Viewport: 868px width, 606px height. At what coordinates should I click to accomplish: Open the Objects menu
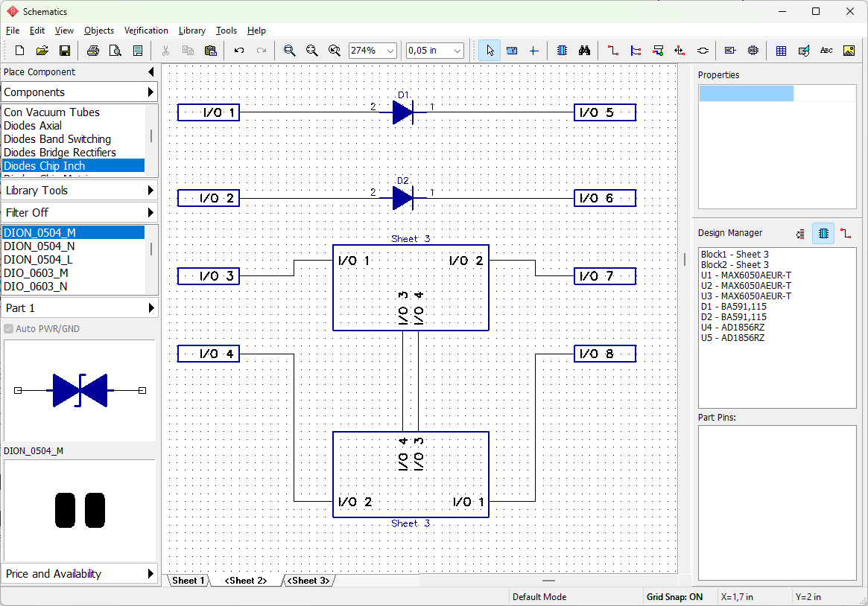(x=99, y=31)
